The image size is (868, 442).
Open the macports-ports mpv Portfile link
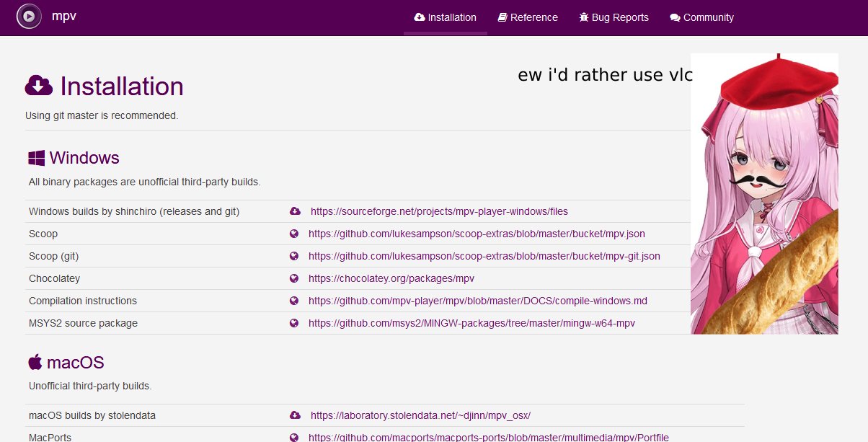(489, 437)
